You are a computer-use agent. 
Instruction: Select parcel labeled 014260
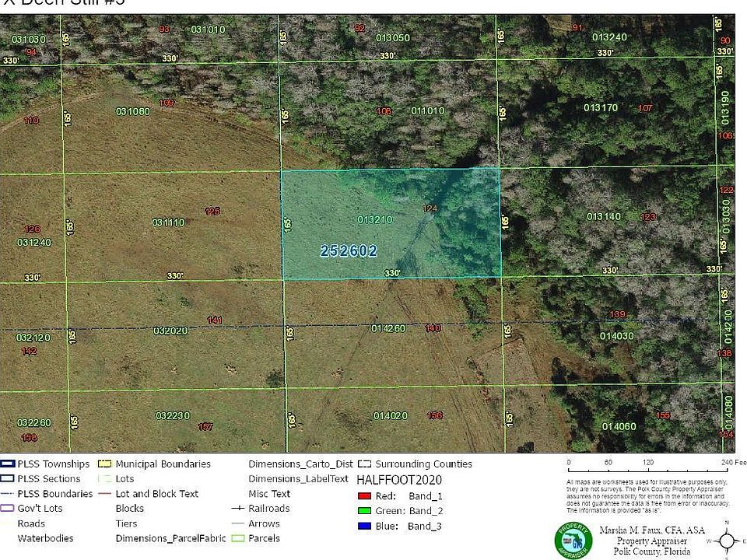388,329
